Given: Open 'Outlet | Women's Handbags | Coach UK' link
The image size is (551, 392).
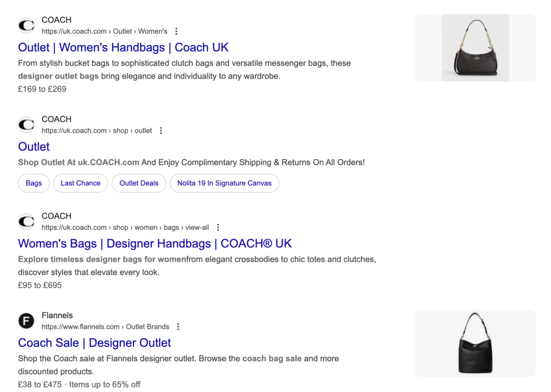Looking at the screenshot, I should pyautogui.click(x=123, y=48).
